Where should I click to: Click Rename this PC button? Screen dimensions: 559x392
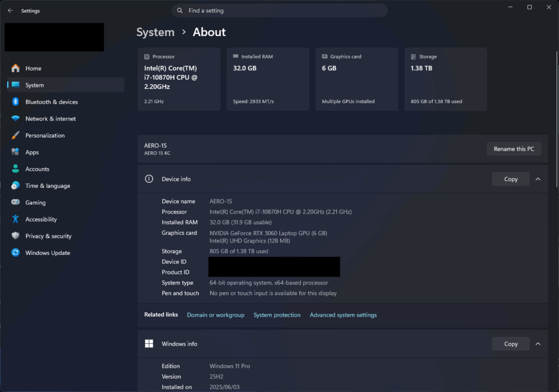click(514, 149)
